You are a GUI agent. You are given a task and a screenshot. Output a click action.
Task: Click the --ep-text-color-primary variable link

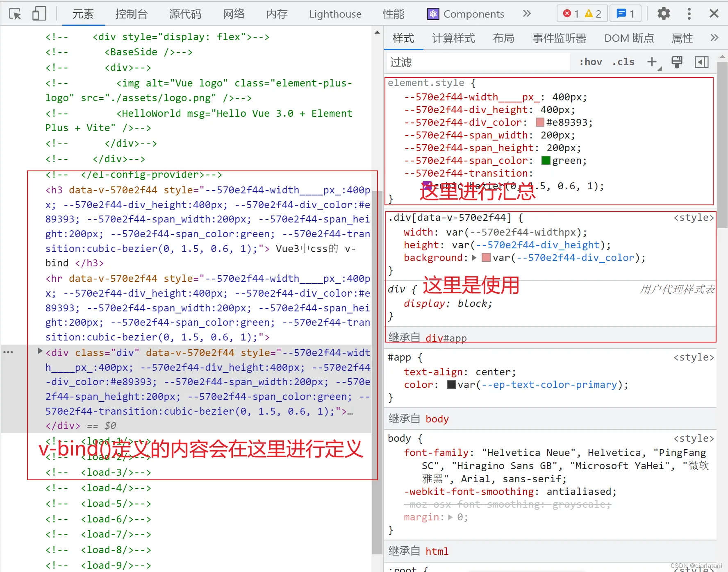click(x=549, y=385)
